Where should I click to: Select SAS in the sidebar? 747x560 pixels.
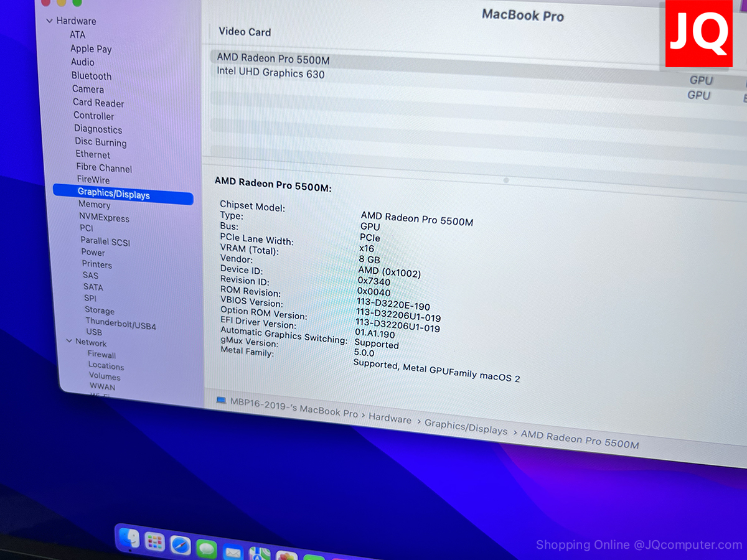(90, 276)
